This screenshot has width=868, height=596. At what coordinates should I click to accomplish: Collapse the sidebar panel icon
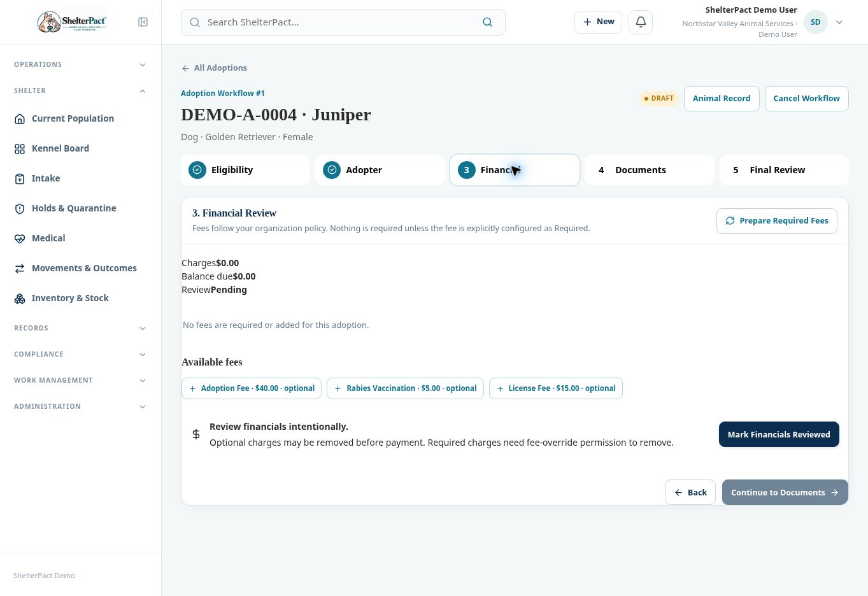(143, 22)
